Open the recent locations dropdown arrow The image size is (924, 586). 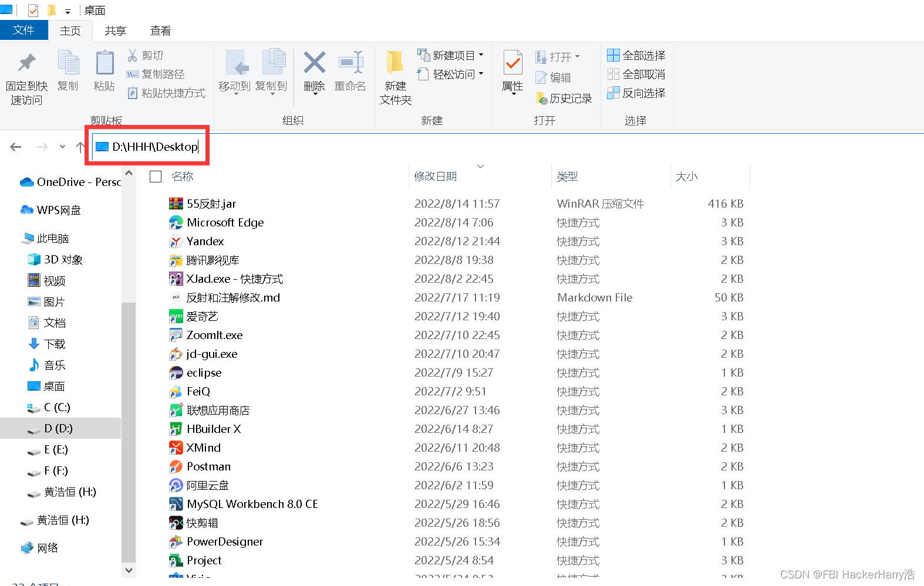coord(62,147)
